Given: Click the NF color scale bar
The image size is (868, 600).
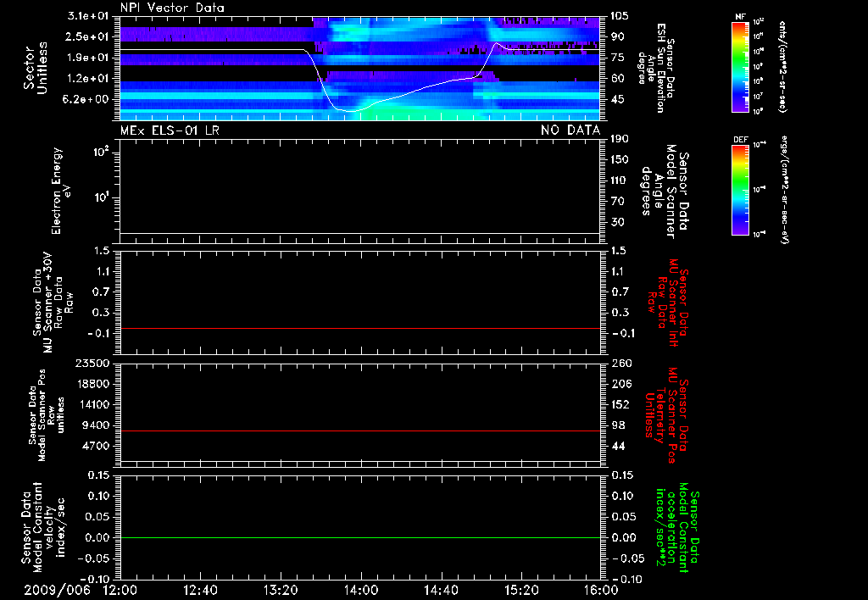Looking at the screenshot, I should point(740,67).
